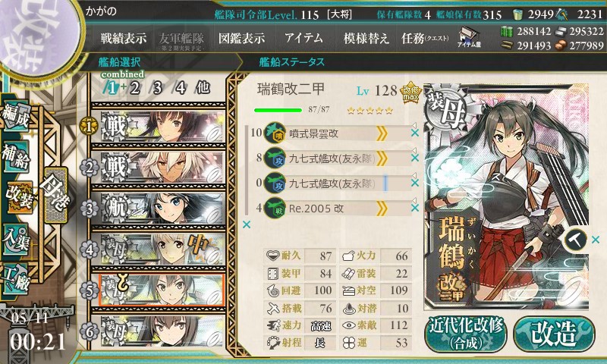
Task: Click the アイテム屋 item shop icon
Action: [x=468, y=37]
